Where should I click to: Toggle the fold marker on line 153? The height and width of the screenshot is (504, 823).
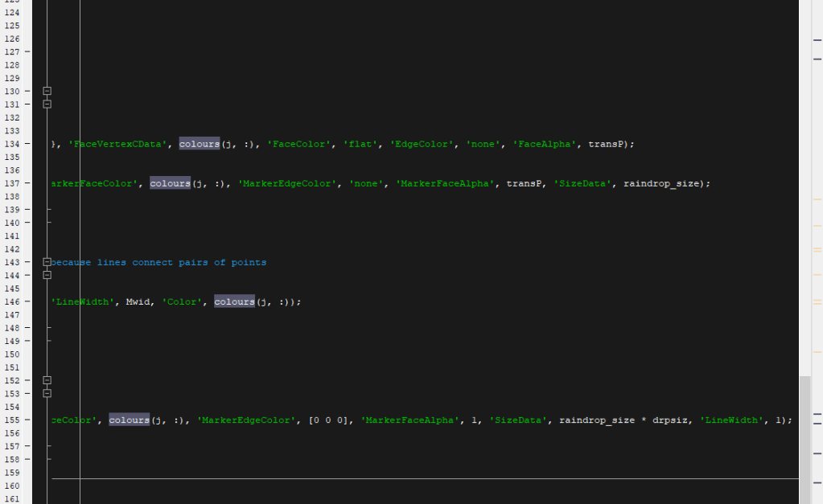(x=47, y=393)
